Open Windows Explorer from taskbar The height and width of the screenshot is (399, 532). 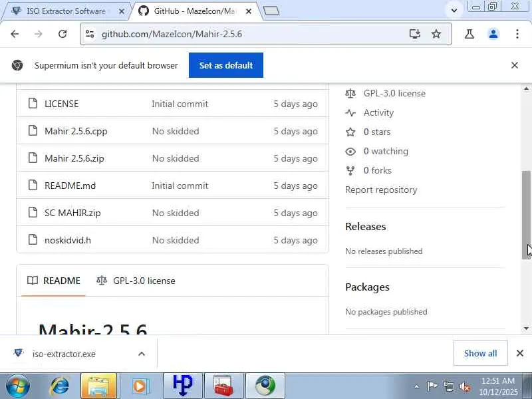pos(98,386)
